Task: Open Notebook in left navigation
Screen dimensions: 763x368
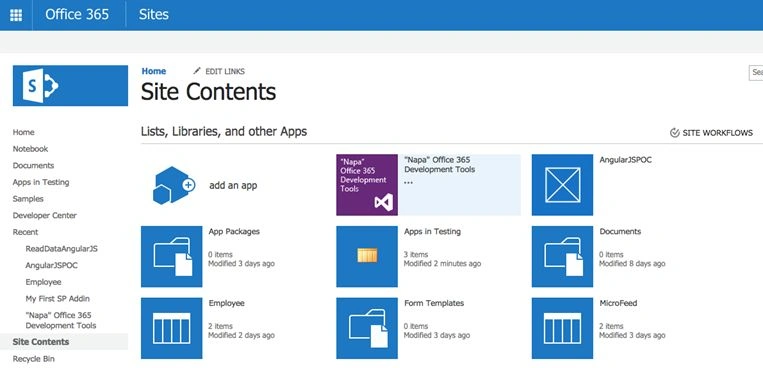Action: tap(30, 149)
